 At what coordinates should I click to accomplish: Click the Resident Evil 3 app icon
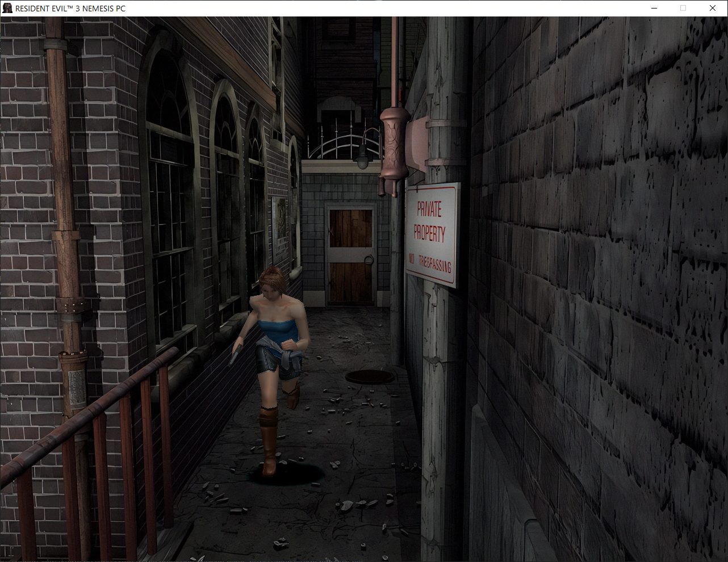pyautogui.click(x=7, y=8)
